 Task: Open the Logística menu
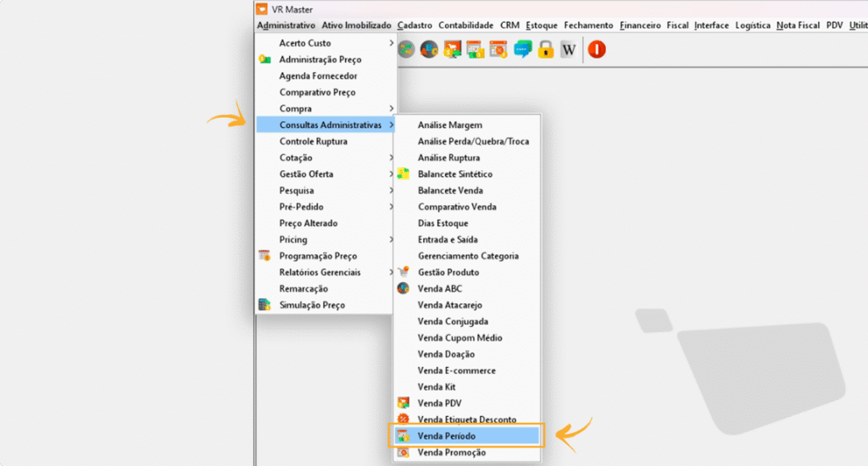[x=753, y=25]
